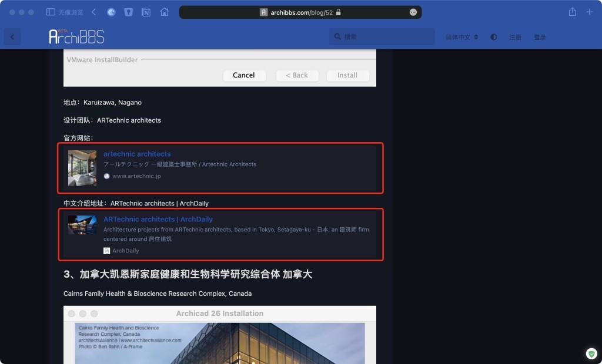This screenshot has height=364, width=602.
Task: Click the Install button in the installer image
Action: tap(347, 75)
